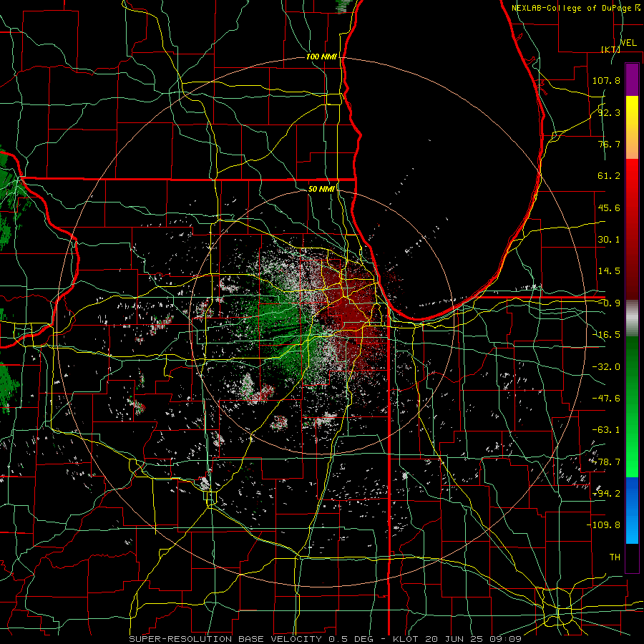The width and height of the screenshot is (644, 644).
Task: Select the blue segment of the color bar
Action: [632, 510]
